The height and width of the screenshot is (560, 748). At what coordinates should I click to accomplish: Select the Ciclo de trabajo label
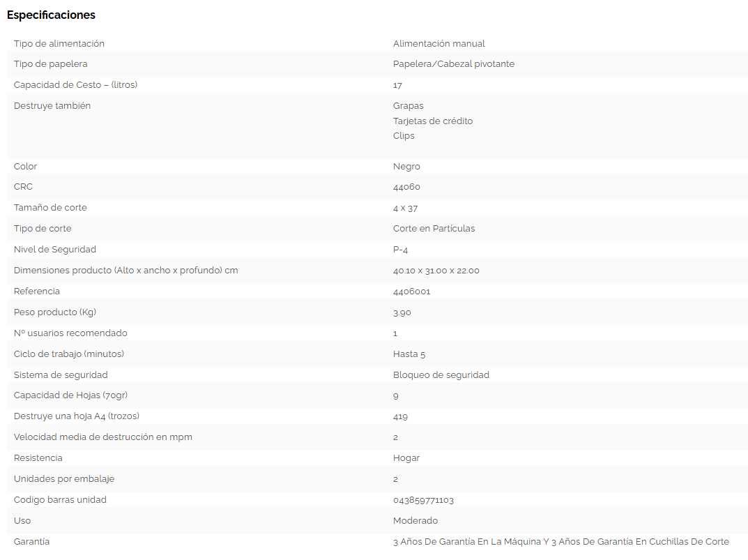(68, 354)
